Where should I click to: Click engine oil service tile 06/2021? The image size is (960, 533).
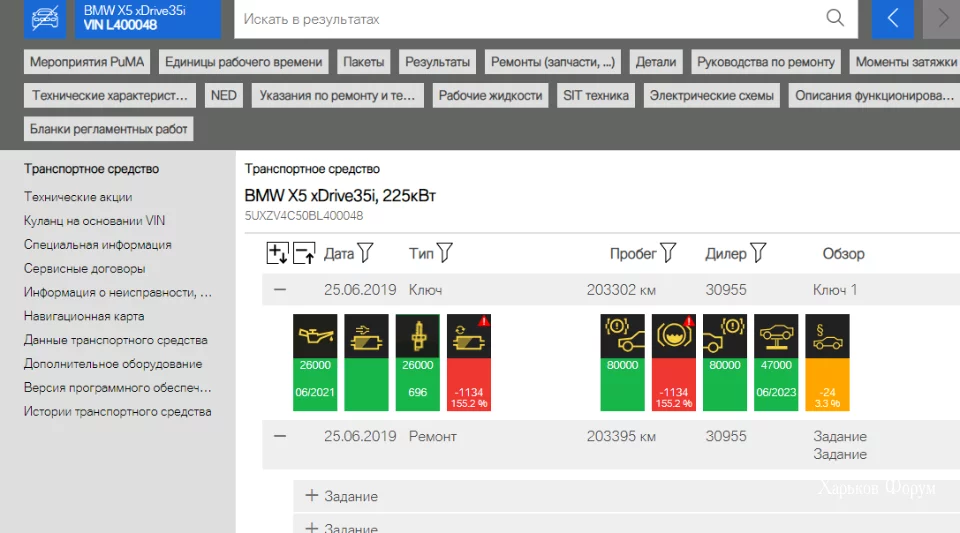[x=315, y=362]
